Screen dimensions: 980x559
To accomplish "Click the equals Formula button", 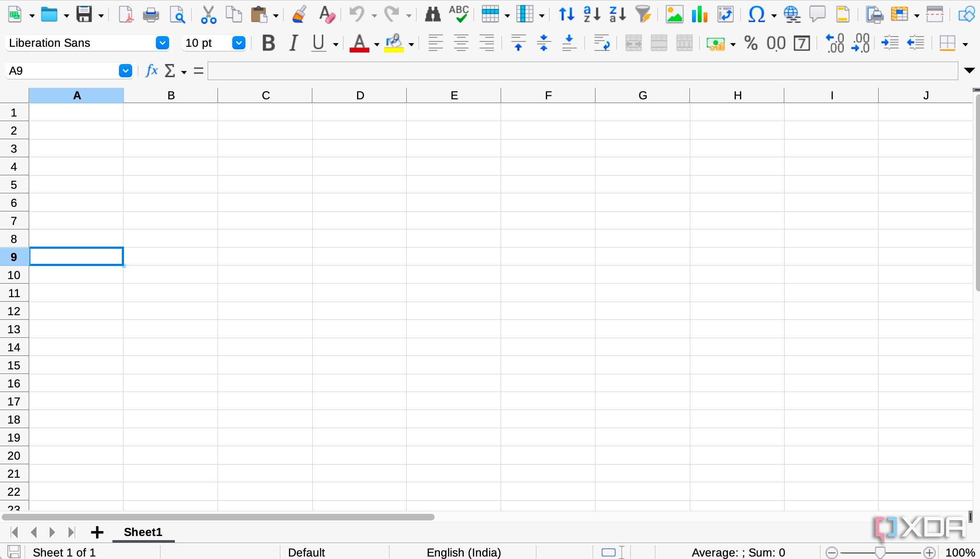I will [199, 71].
